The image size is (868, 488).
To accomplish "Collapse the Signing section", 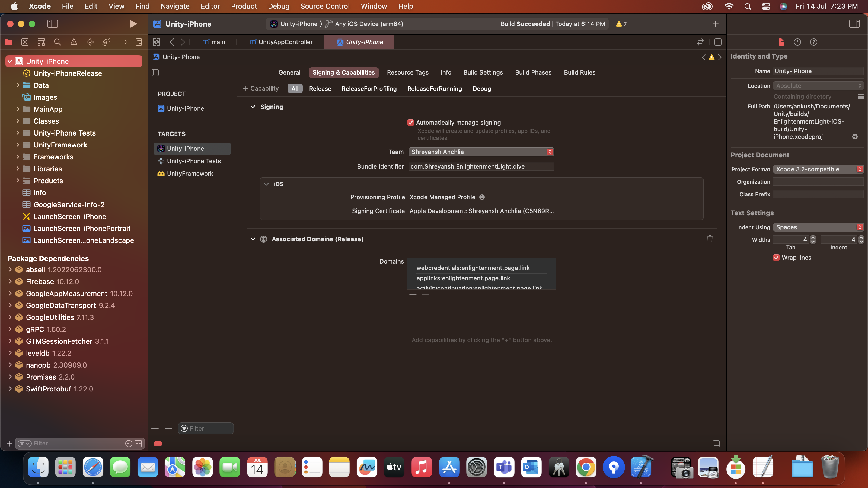I will (253, 107).
